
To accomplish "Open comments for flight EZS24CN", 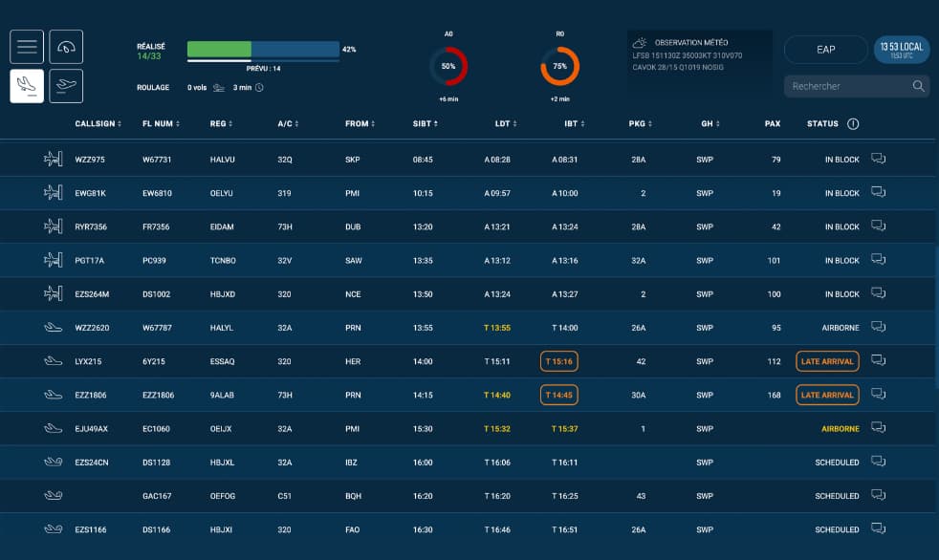I will click(x=878, y=462).
